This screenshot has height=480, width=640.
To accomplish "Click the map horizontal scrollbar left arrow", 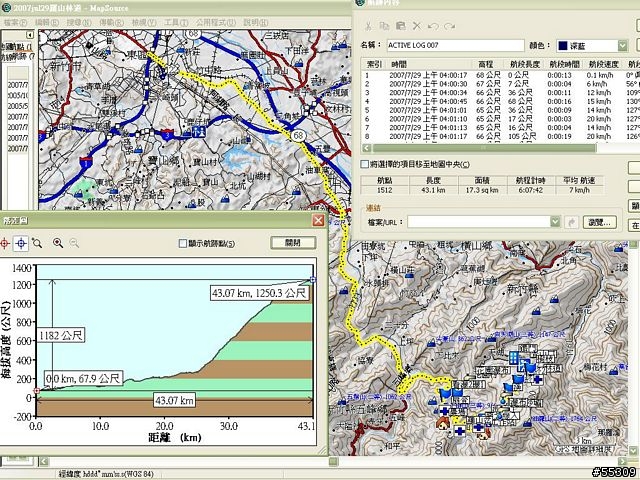I will (x=44, y=462).
